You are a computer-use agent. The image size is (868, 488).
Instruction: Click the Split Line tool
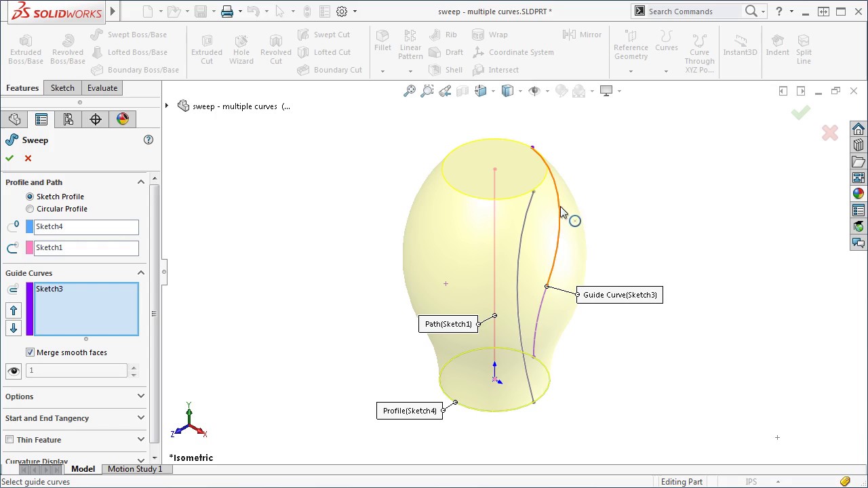point(804,49)
